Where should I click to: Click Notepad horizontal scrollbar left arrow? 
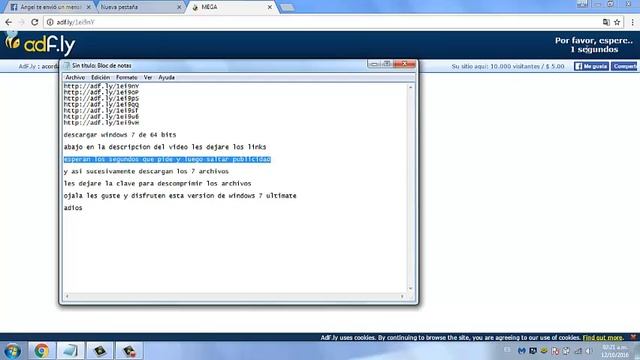pyautogui.click(x=67, y=296)
